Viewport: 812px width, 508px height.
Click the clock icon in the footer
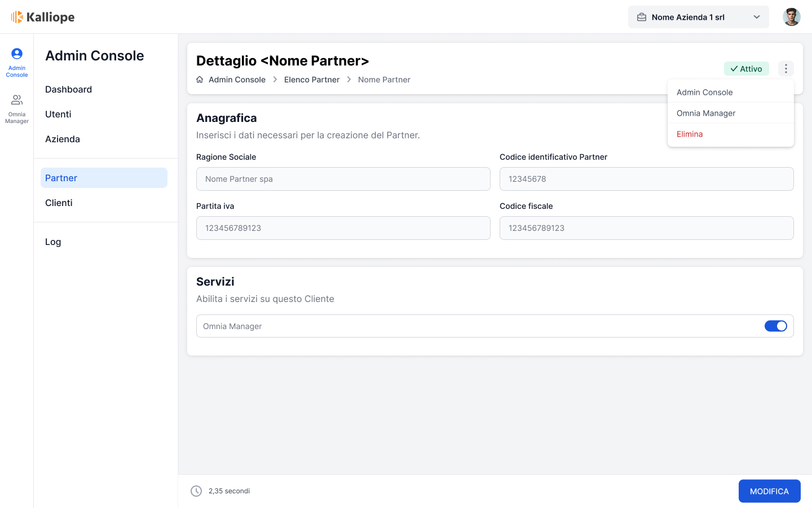point(196,491)
